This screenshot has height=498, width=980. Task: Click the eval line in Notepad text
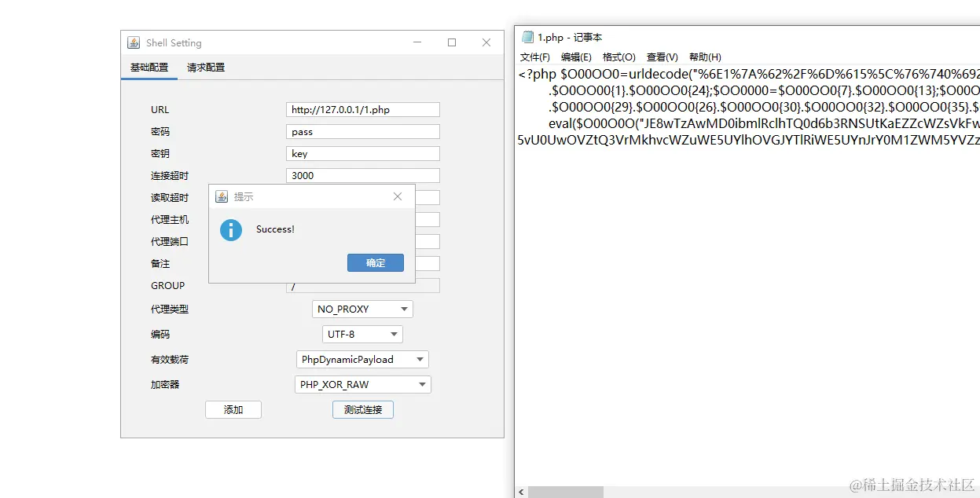(x=764, y=123)
